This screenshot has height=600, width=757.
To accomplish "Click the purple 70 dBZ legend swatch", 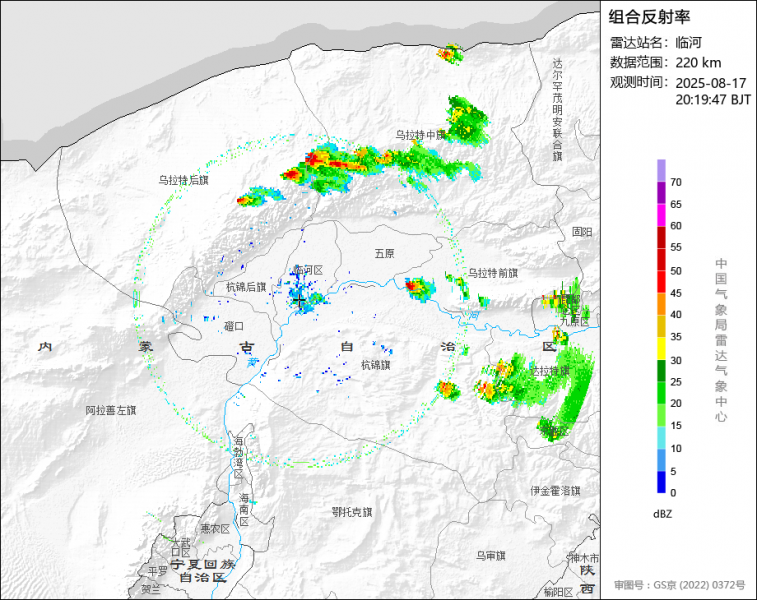I will (x=662, y=171).
